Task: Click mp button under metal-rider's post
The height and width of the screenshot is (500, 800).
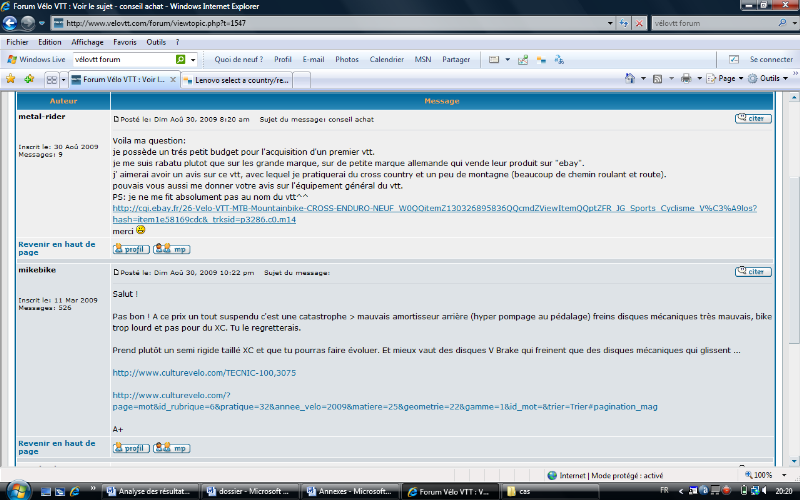Action: tap(172, 249)
